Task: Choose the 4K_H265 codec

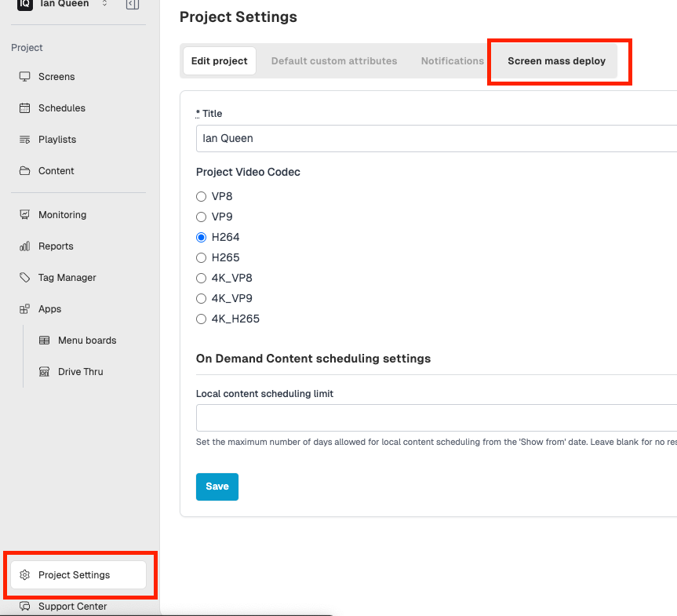Action: [x=201, y=319]
